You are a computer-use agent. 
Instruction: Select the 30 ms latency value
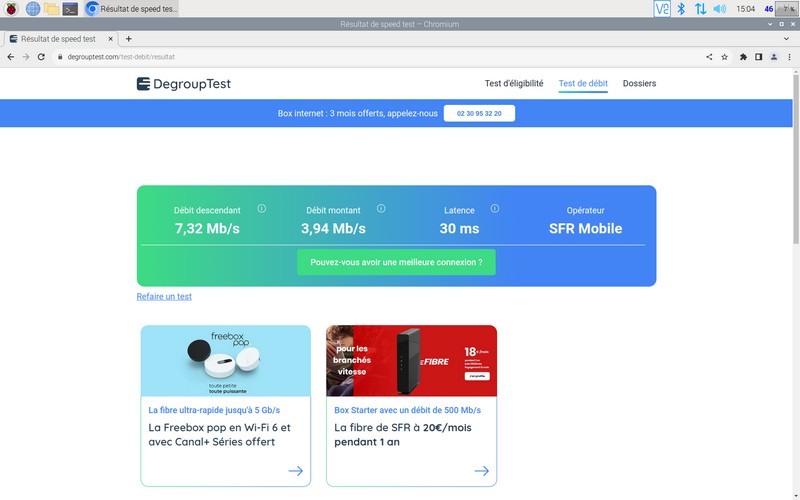[x=459, y=229]
